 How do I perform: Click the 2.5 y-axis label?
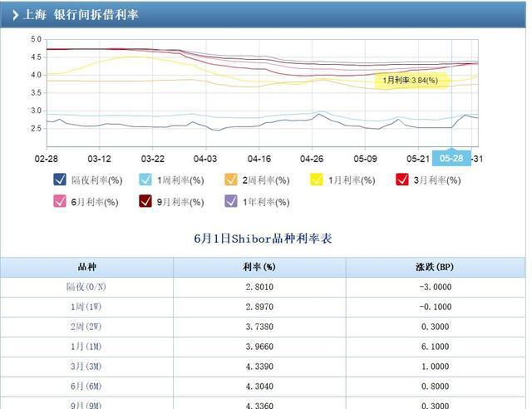tap(36, 129)
